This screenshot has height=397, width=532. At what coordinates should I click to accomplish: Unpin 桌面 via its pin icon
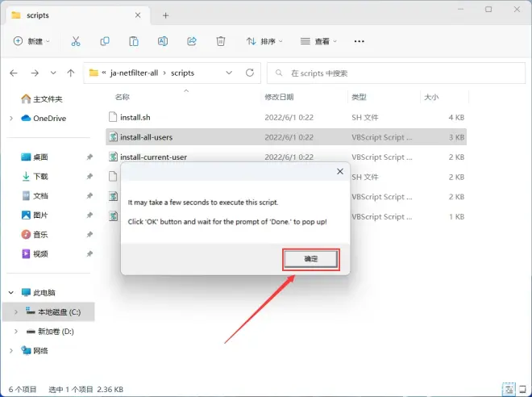[x=89, y=157]
